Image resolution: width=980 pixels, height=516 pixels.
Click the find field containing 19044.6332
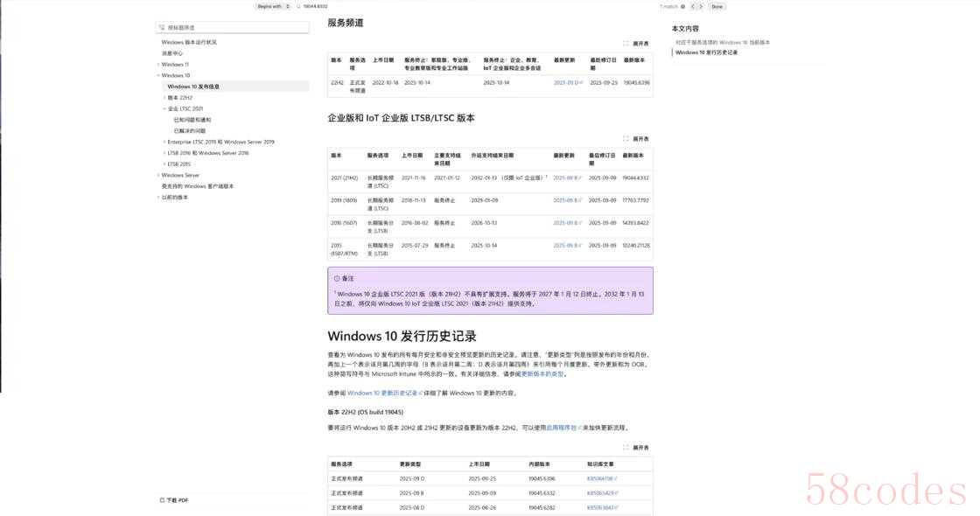(x=316, y=6)
